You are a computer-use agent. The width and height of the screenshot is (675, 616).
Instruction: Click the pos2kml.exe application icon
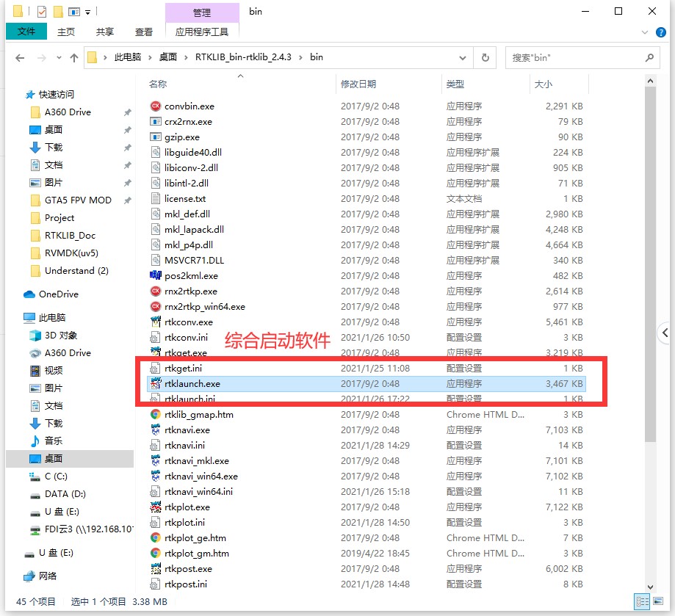(x=156, y=275)
